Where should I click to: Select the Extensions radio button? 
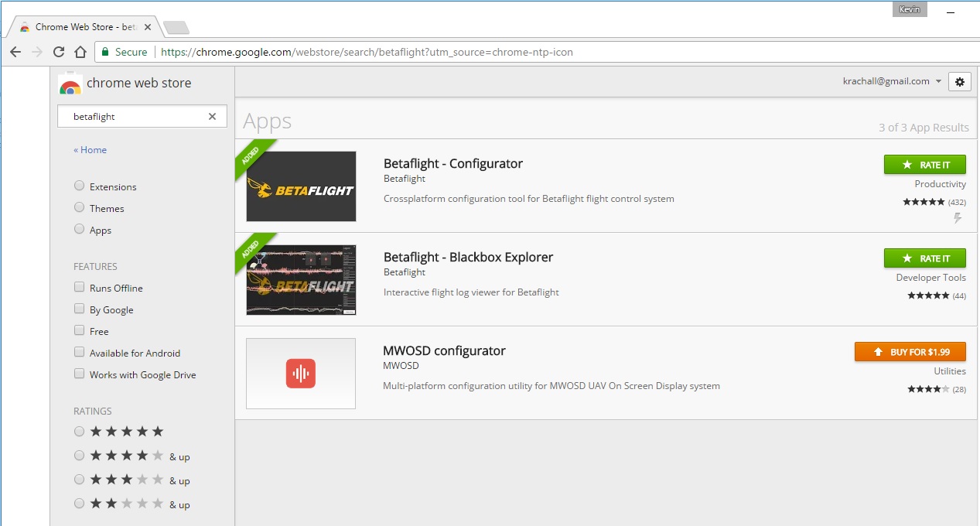click(79, 186)
